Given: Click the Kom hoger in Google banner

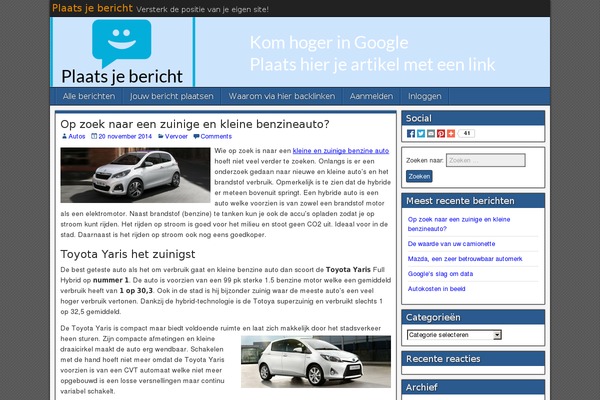Looking at the screenshot, I should coord(372,53).
